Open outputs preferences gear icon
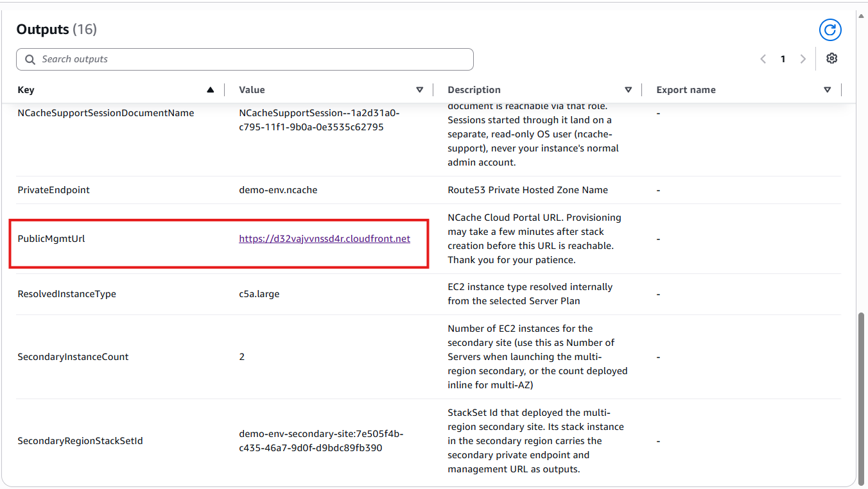Viewport: 868px width, 489px height. coord(832,58)
